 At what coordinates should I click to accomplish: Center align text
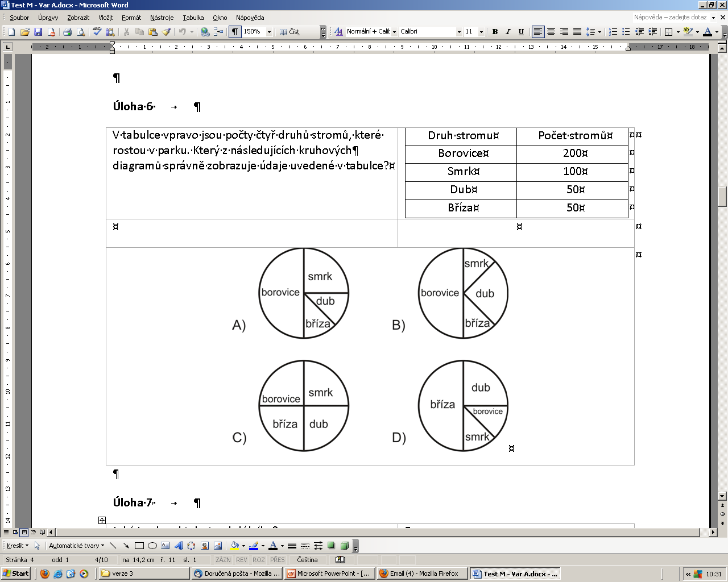pos(551,32)
